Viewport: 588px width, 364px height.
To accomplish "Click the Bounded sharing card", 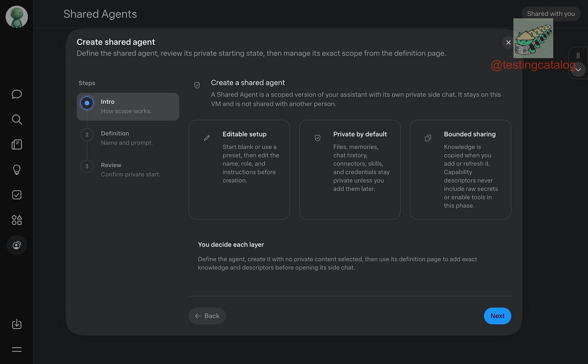I will 460,169.
